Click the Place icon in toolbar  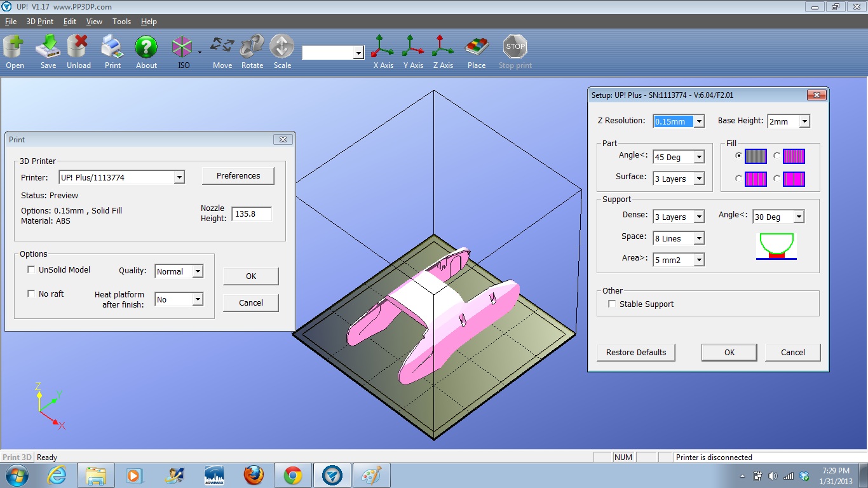point(477,47)
